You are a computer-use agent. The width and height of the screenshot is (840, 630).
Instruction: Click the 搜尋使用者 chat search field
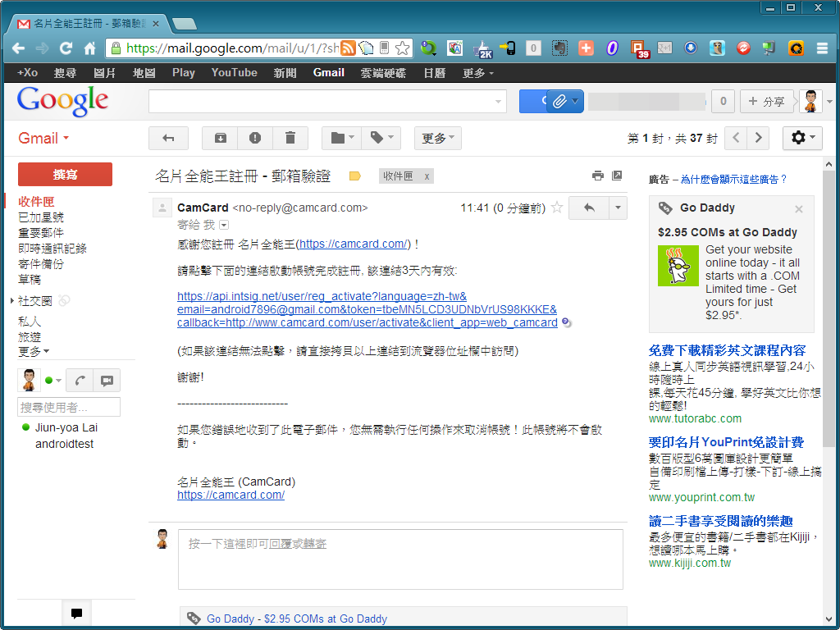(x=69, y=407)
